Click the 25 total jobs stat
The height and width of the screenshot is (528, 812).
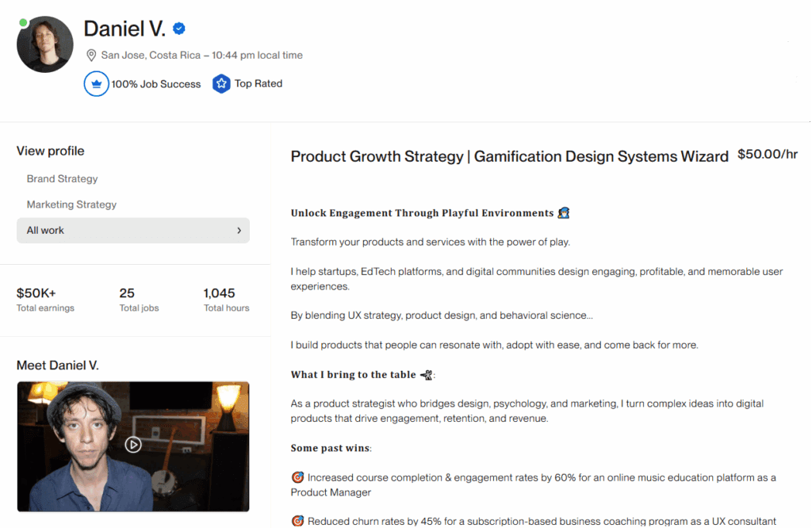pyautogui.click(x=127, y=293)
